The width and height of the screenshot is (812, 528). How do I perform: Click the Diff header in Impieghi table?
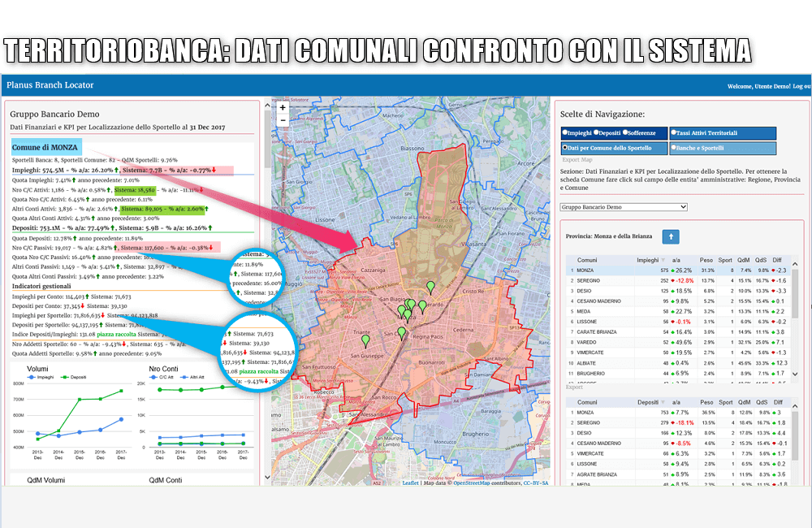point(777,260)
